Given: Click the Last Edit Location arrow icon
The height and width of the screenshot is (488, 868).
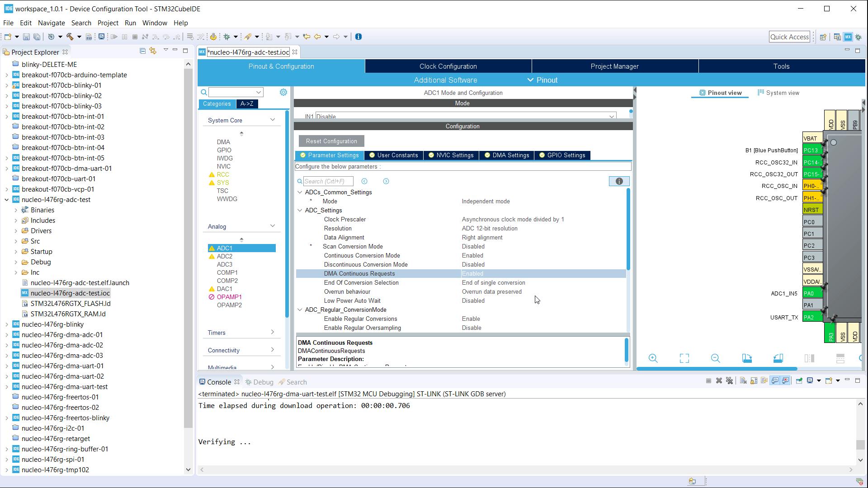Looking at the screenshot, I should click(307, 37).
